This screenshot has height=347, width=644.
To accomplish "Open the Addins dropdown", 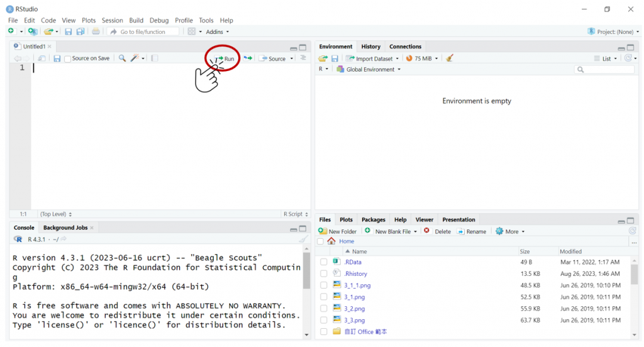I will [217, 31].
